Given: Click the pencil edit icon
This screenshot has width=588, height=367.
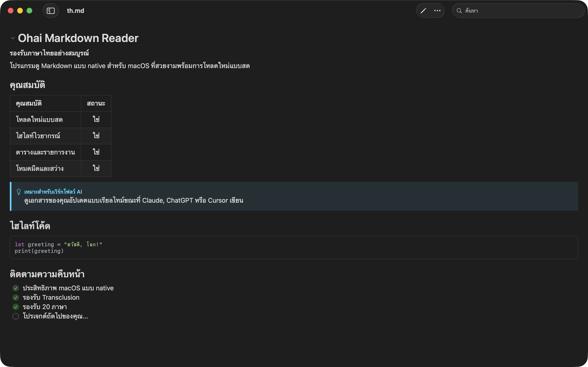Looking at the screenshot, I should pyautogui.click(x=423, y=11).
